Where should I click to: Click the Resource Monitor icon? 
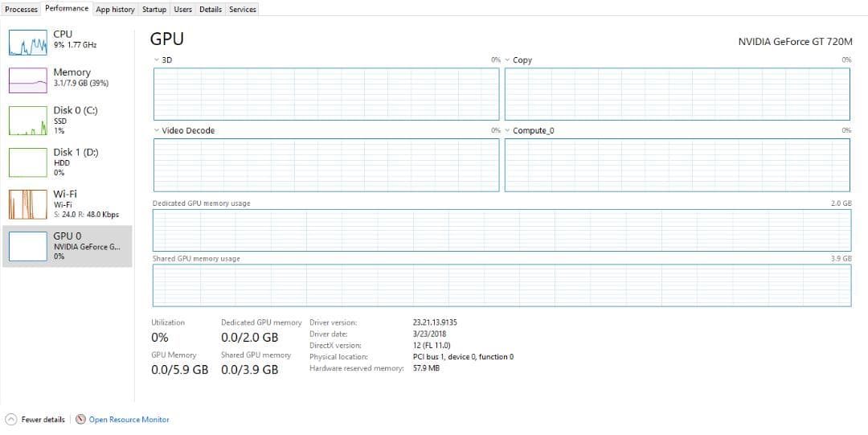(80, 420)
